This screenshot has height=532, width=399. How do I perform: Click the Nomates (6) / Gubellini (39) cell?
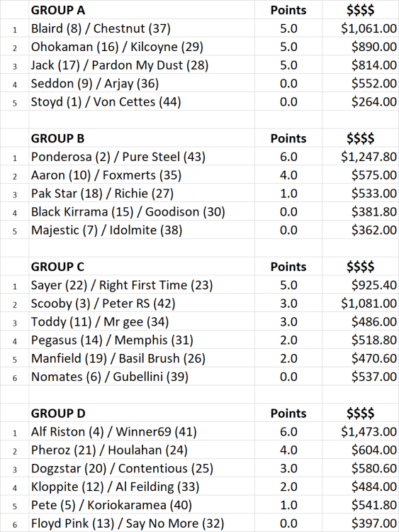(x=142, y=376)
